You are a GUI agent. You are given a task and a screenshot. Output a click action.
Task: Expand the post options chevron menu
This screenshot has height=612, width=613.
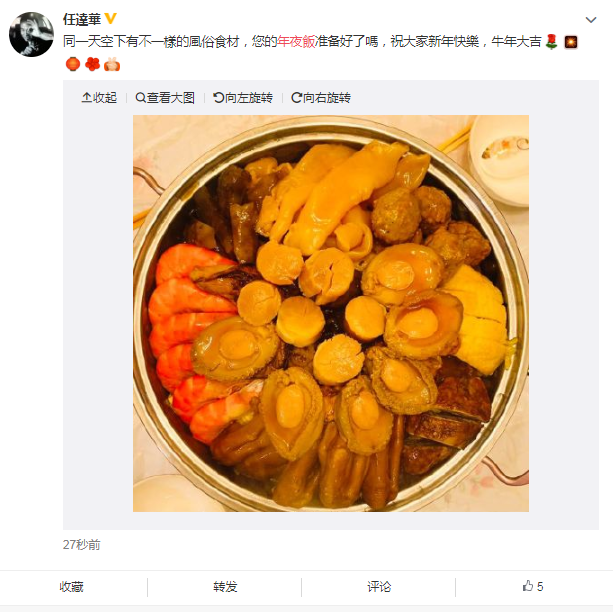[x=591, y=20]
